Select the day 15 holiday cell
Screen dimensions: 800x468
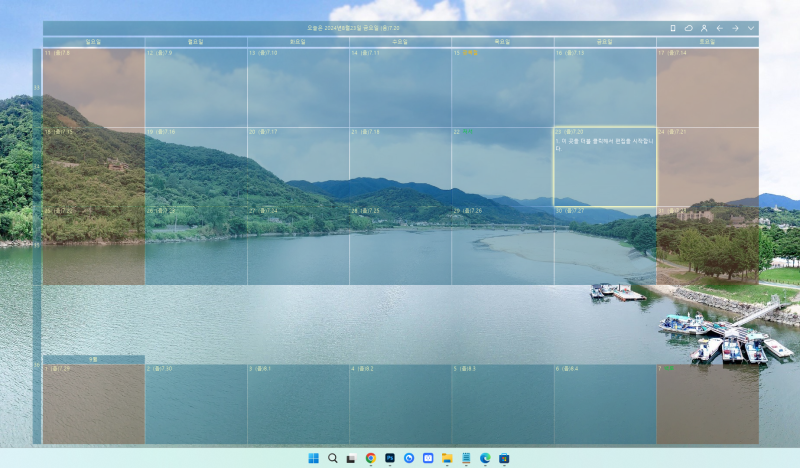503,88
